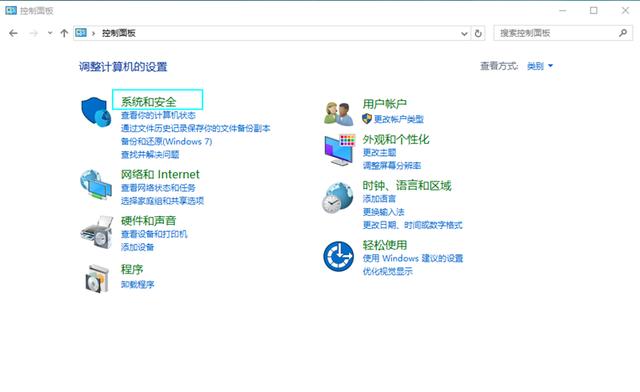The width and height of the screenshot is (640, 392).
Task: Click the 控制面板 breadcrumb item
Action: (118, 33)
